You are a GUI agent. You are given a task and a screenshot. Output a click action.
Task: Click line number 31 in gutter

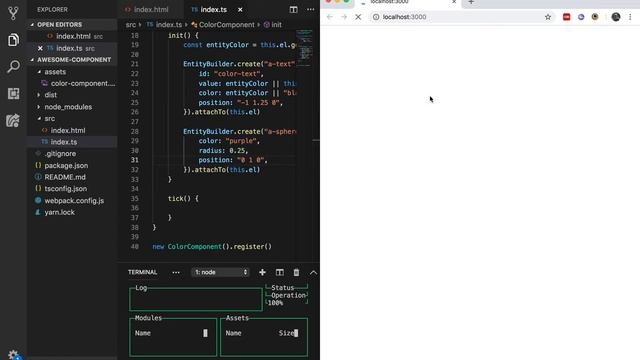135,160
